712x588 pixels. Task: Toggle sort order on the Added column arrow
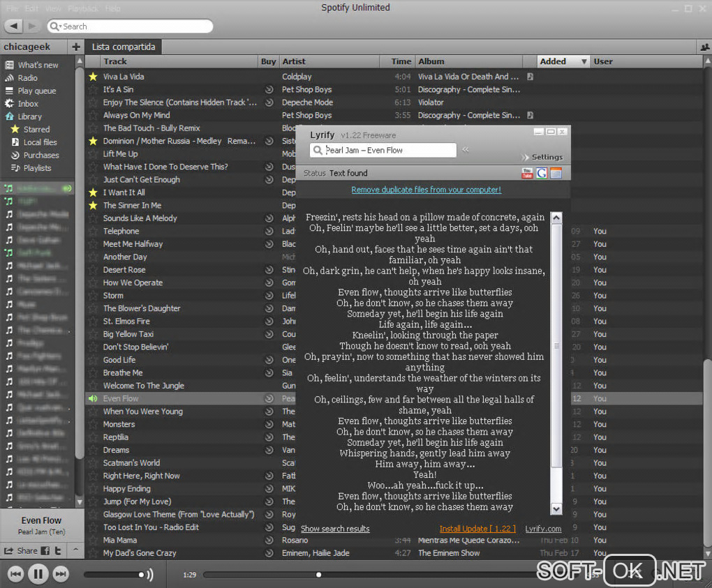tap(584, 61)
